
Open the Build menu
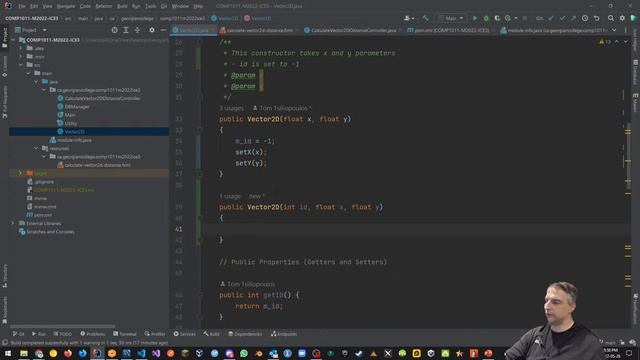coord(122,6)
